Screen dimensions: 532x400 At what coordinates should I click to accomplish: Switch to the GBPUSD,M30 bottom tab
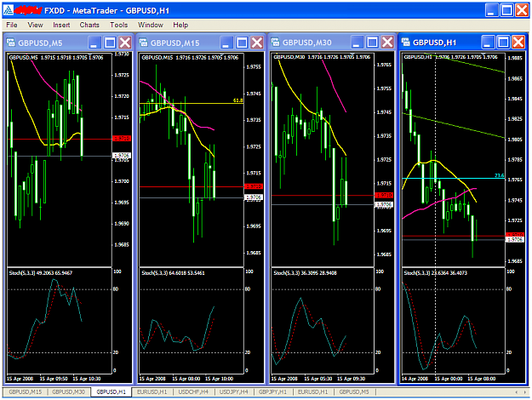click(68, 391)
